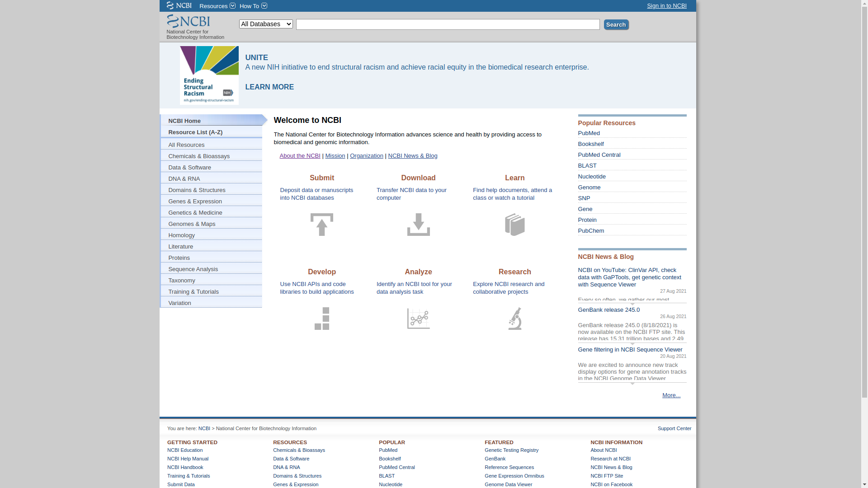
Task: Click the Submit upload arrow icon
Action: 322,225
